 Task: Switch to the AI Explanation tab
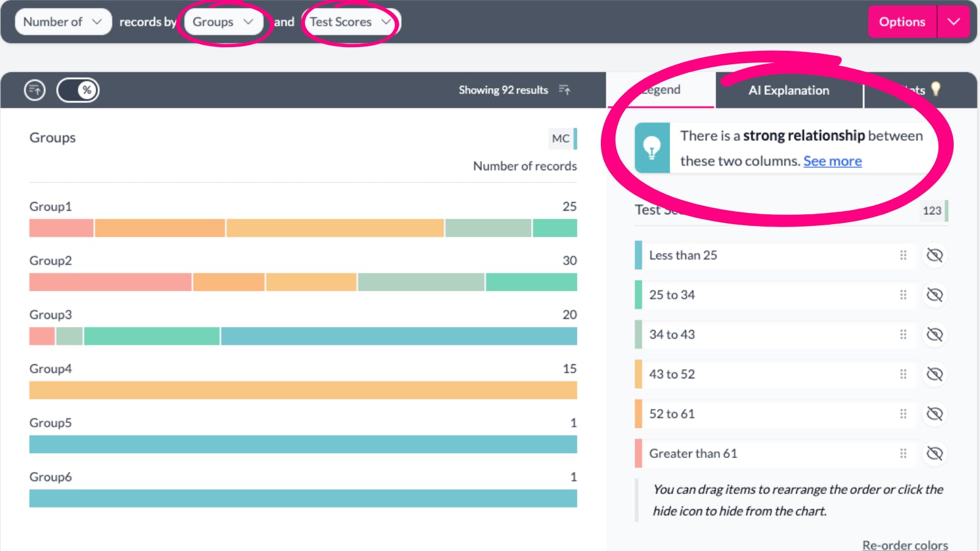pyautogui.click(x=788, y=91)
